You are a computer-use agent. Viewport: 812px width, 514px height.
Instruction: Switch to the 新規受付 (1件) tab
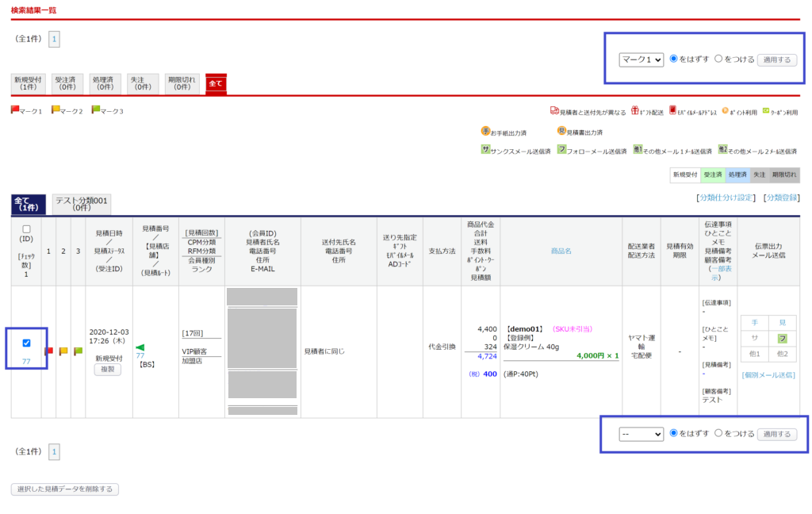point(28,83)
